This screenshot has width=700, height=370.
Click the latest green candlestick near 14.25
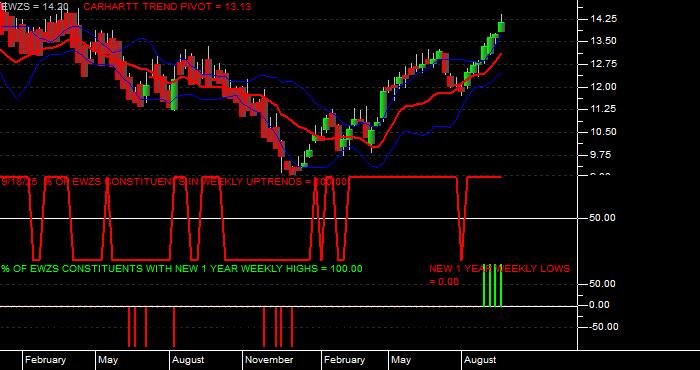coord(501,27)
